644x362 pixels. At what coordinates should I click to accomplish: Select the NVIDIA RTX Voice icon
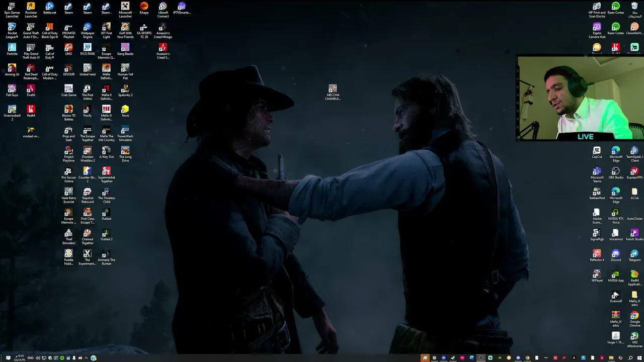[x=616, y=216]
